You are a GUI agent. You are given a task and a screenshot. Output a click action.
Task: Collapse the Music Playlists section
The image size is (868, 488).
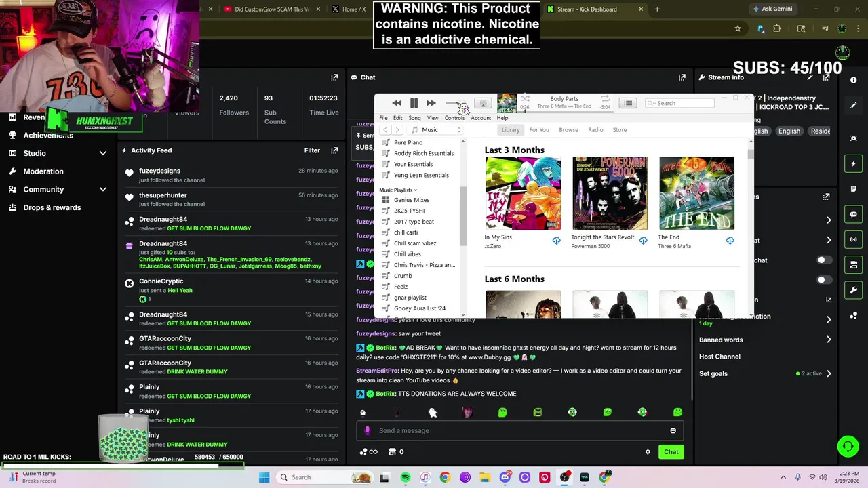click(x=398, y=190)
